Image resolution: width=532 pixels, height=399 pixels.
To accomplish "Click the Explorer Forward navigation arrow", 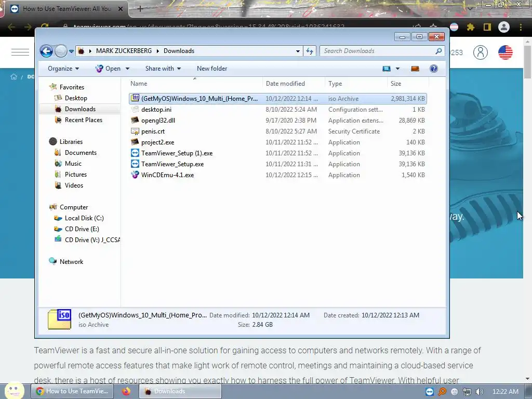I will [61, 51].
